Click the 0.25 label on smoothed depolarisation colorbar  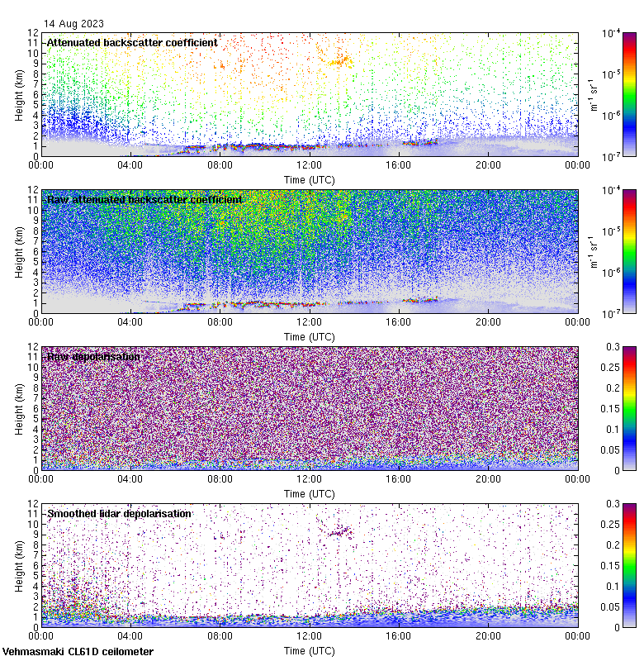[610, 525]
